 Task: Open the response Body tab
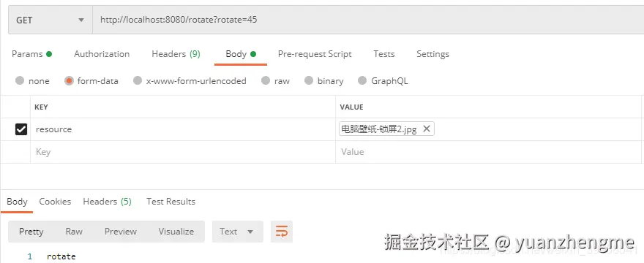[17, 202]
